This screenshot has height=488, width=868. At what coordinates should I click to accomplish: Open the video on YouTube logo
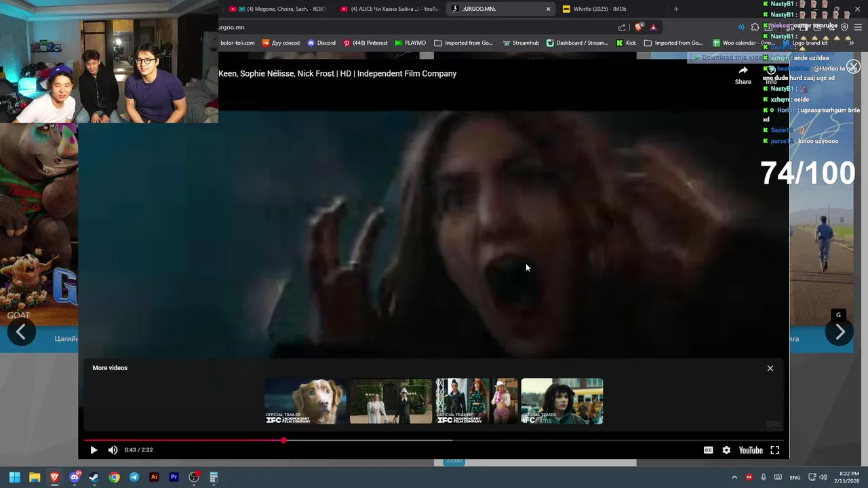pos(751,450)
